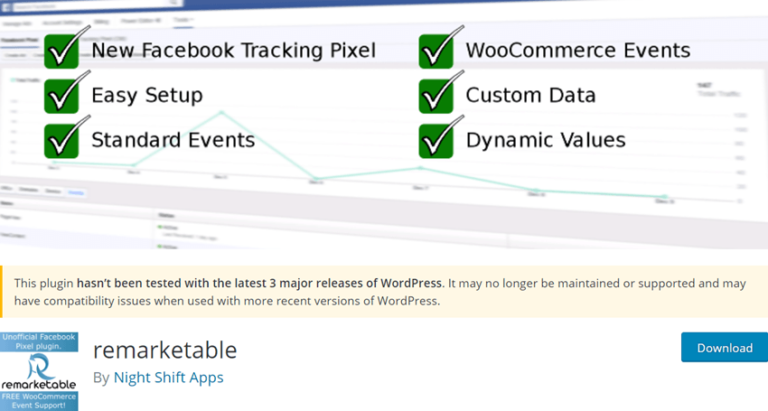Open the Night Shift Apps author link
Screen dimensions: 768x411
click(168, 377)
